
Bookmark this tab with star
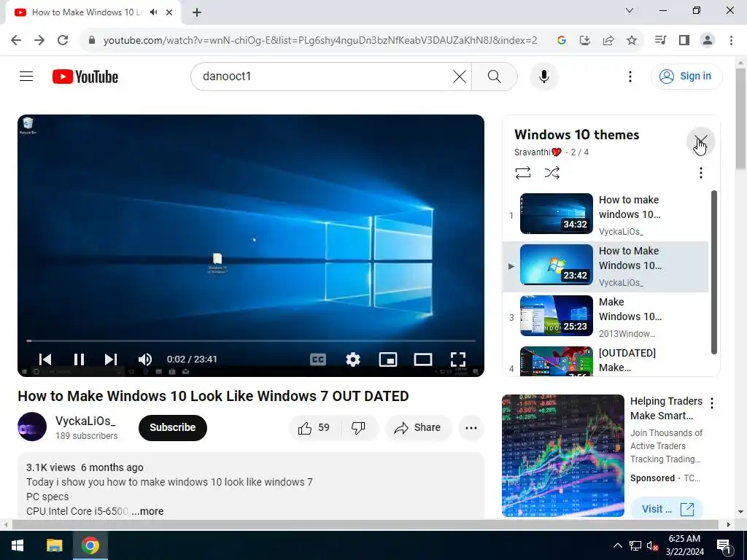coord(632,41)
